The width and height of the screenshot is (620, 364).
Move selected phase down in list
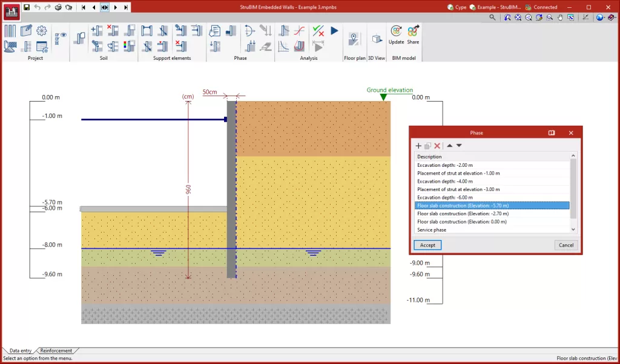[x=459, y=146]
